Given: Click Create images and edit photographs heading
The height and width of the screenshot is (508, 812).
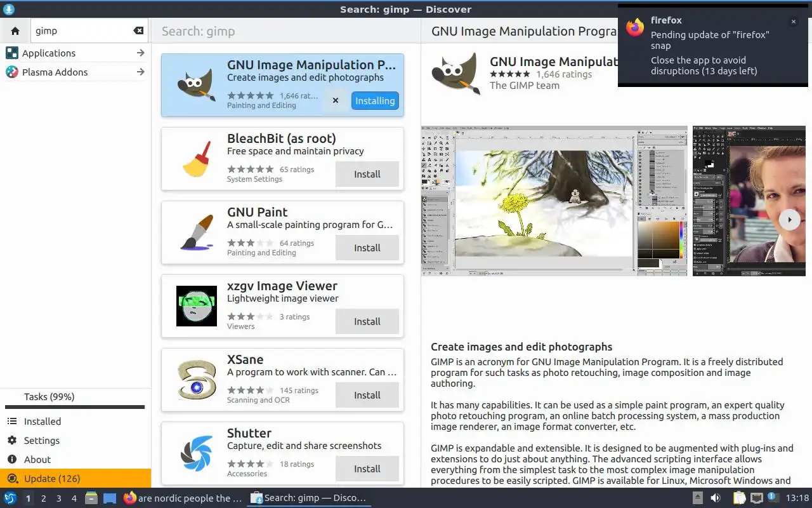Looking at the screenshot, I should point(521,347).
